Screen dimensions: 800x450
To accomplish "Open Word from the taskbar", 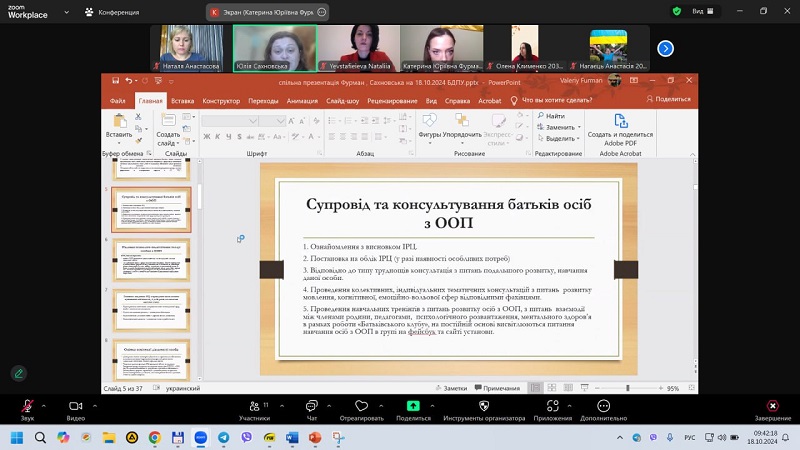I will (x=292, y=437).
